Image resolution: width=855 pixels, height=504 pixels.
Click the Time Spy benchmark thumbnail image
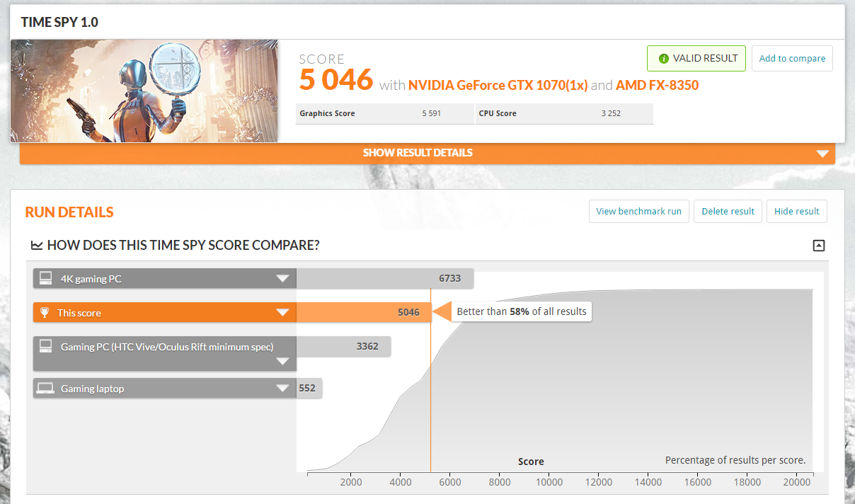point(144,91)
